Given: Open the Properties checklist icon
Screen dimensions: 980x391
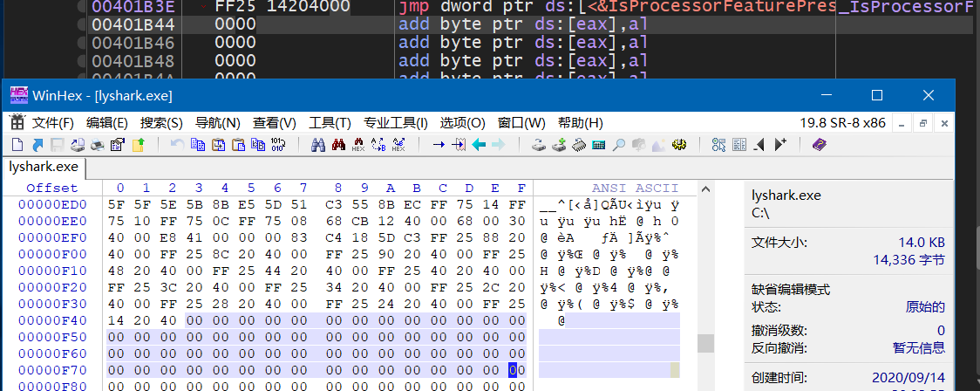Looking at the screenshot, I should pyautogui.click(x=118, y=145).
